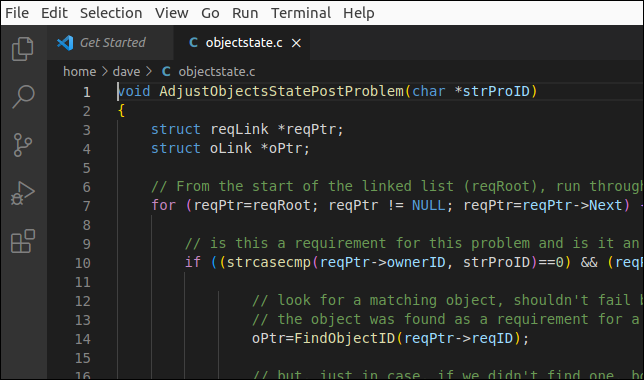Click the NULL constant on line 7

[428, 205]
